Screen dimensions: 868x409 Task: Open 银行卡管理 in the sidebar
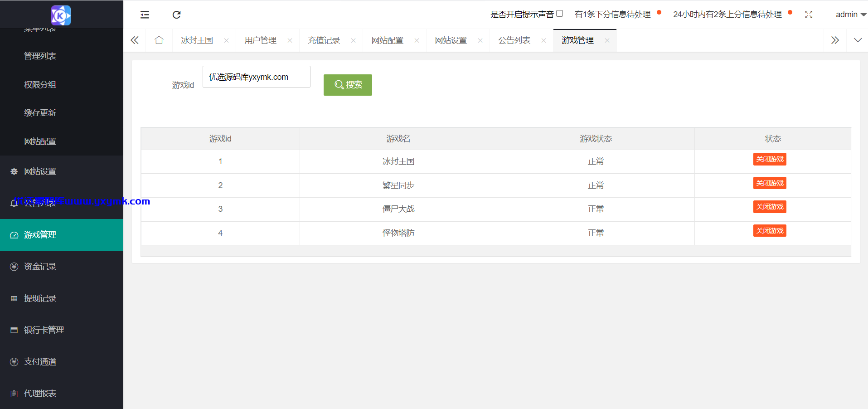coord(62,330)
